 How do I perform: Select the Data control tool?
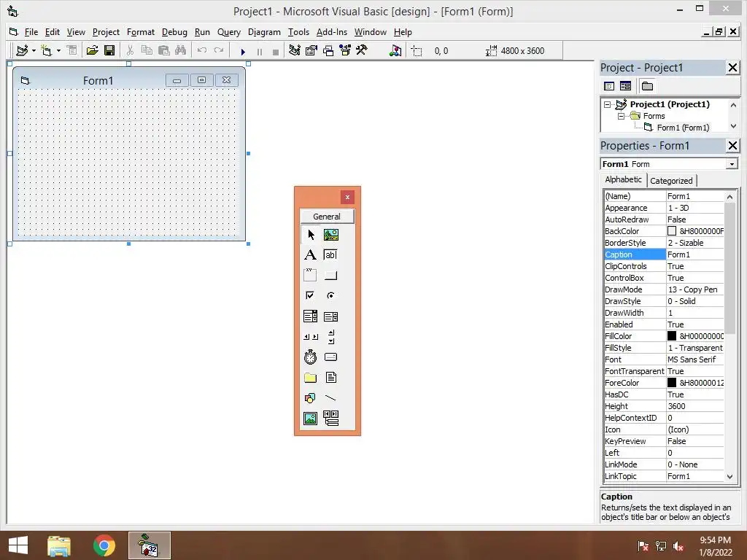[330, 418]
